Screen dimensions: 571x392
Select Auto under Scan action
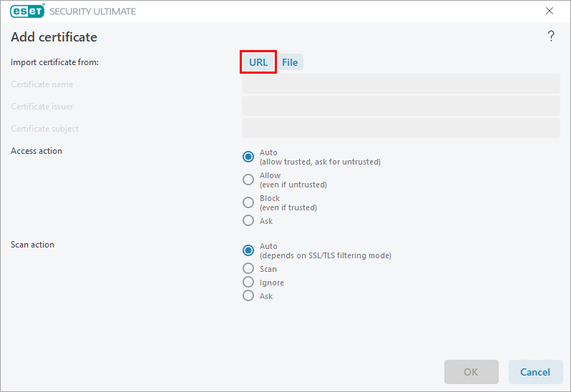(248, 250)
